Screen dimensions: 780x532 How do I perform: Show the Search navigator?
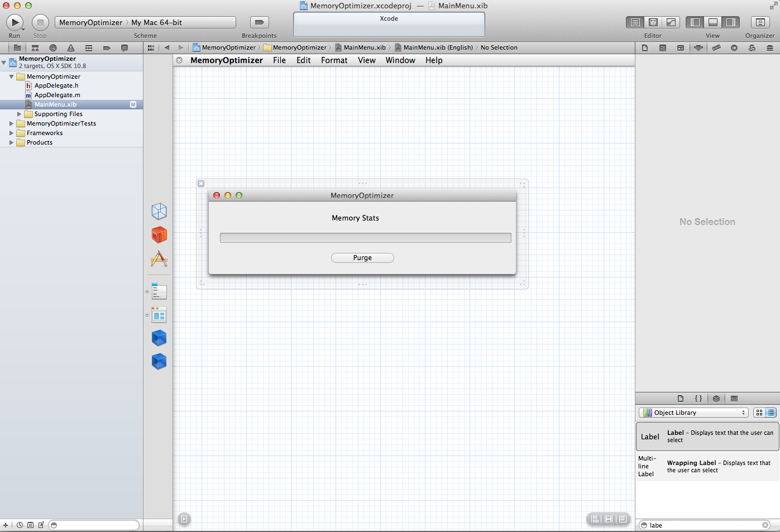click(x=53, y=48)
